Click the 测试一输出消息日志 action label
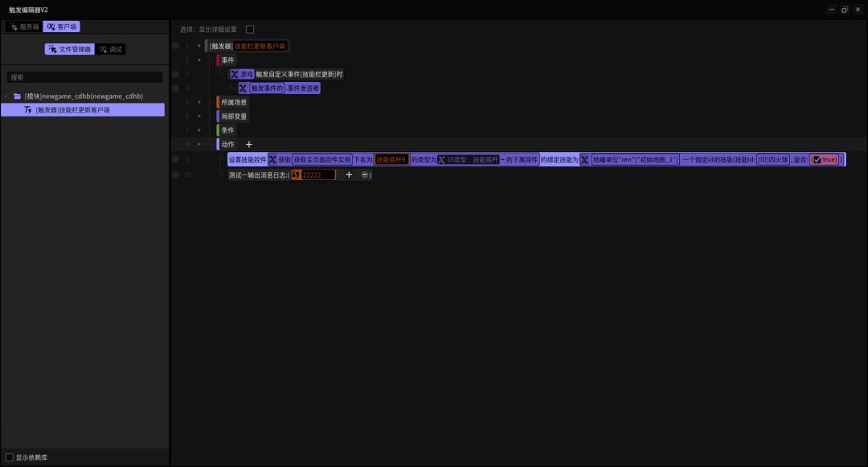The width and height of the screenshot is (868, 467). 258,175
